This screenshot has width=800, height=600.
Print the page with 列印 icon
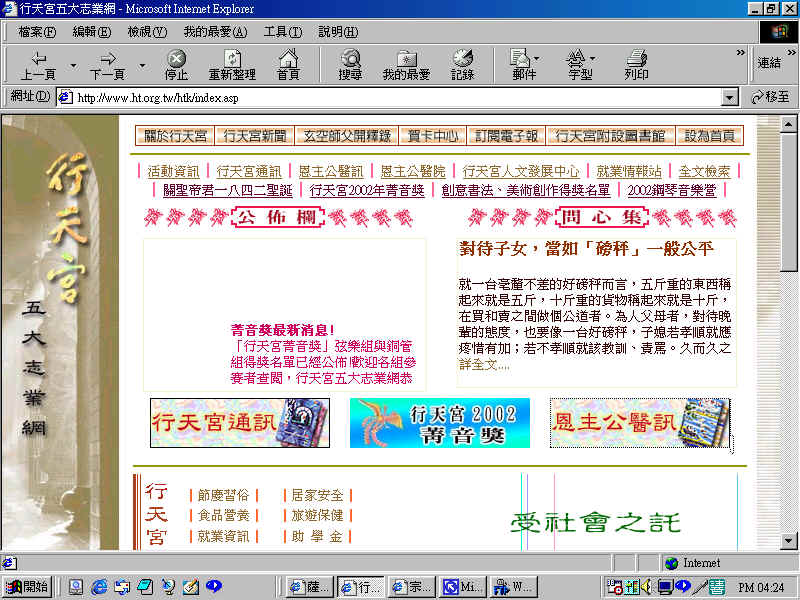click(636, 65)
